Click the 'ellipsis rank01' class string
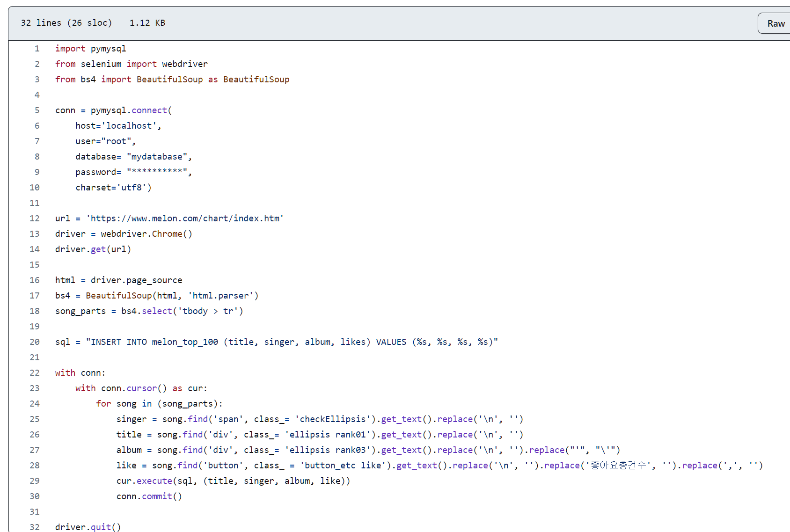The height and width of the screenshot is (532, 790). point(328,435)
